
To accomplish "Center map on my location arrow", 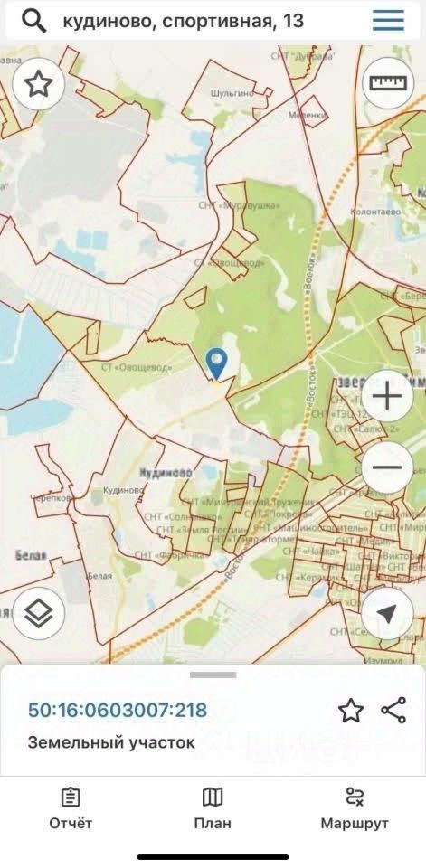I will tap(387, 613).
